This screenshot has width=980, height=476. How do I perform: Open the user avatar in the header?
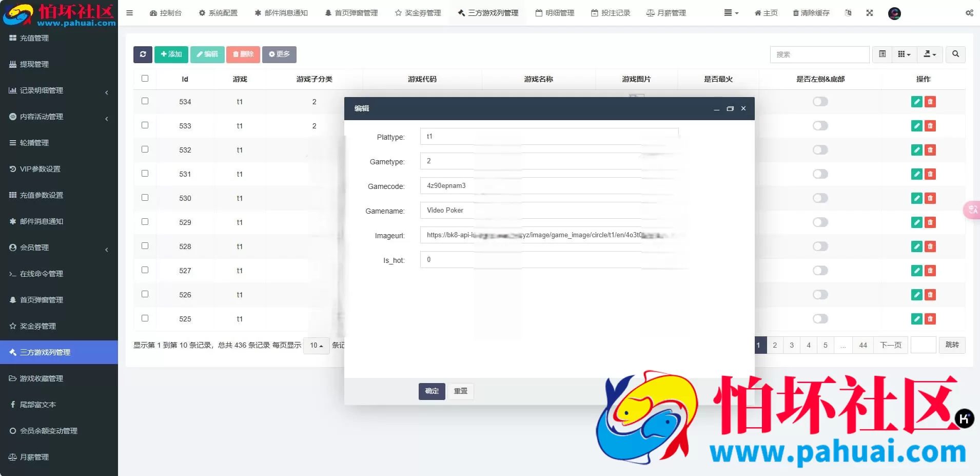pyautogui.click(x=895, y=14)
